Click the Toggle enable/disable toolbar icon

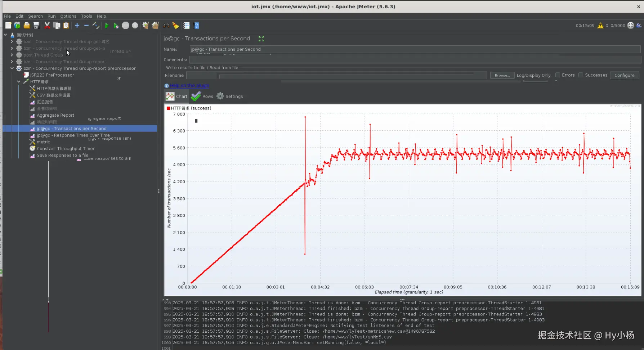(96, 25)
